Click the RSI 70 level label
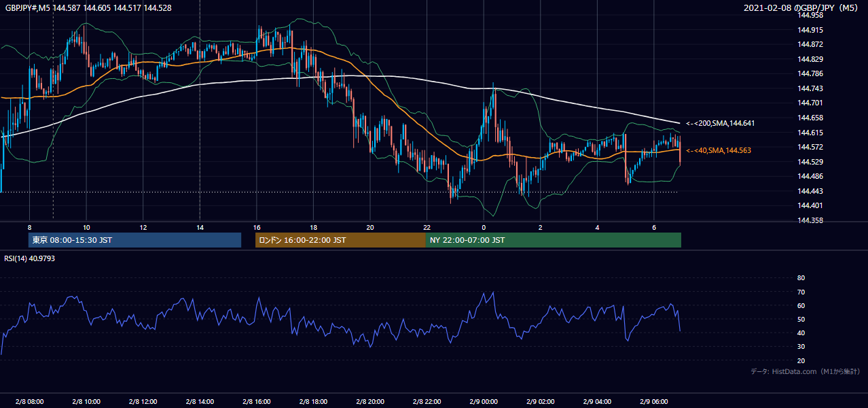The image size is (868, 408). pyautogui.click(x=801, y=292)
